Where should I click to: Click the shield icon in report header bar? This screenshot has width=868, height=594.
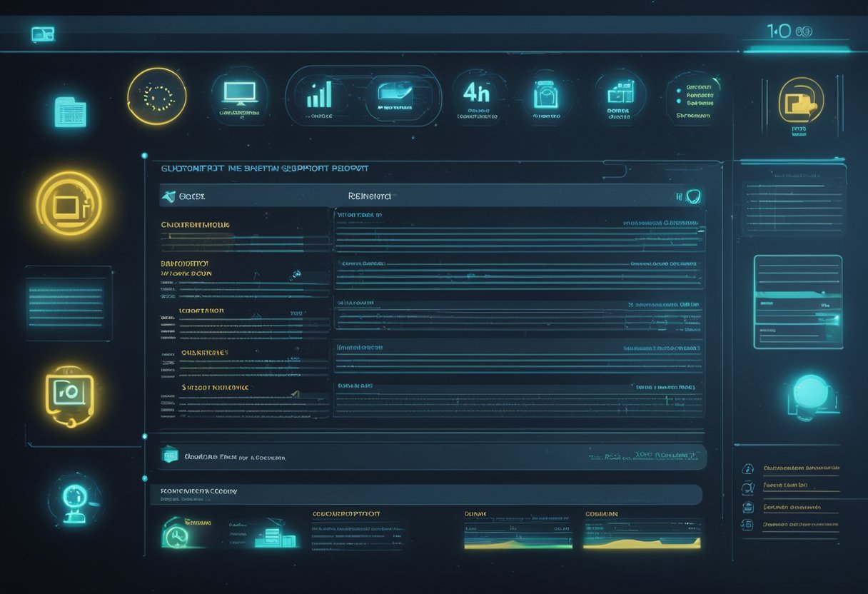point(692,196)
